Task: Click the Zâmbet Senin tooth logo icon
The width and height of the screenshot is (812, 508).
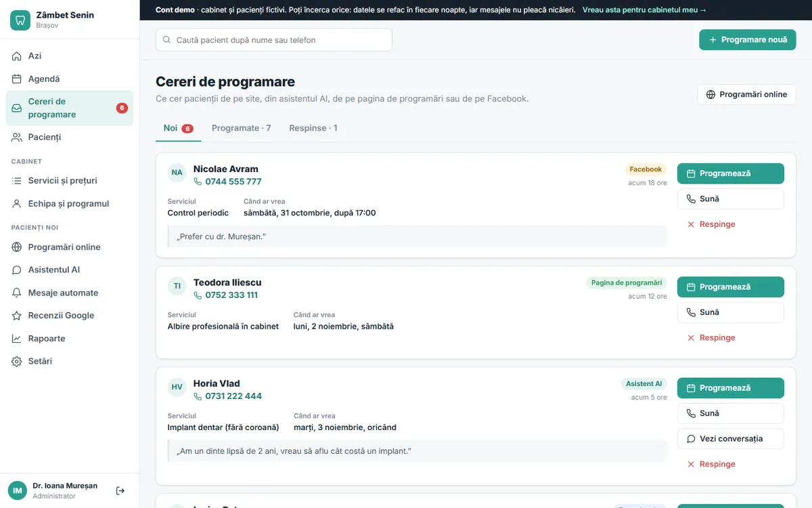Action: [20, 20]
